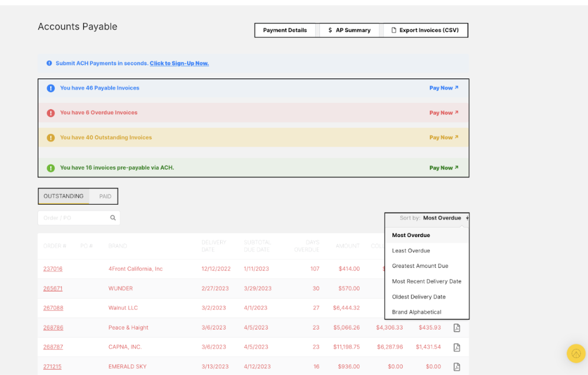588x375 pixels.
Task: Click the Payment Details button
Action: click(x=285, y=31)
